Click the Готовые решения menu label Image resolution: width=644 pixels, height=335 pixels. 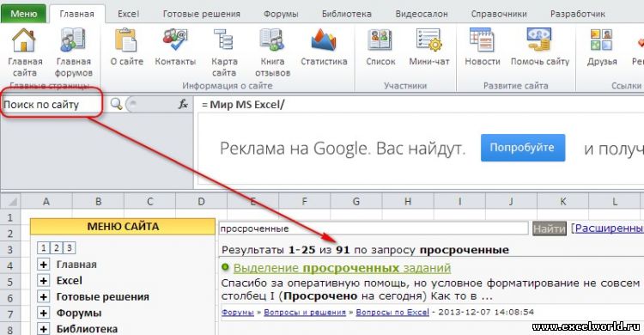pos(103,296)
